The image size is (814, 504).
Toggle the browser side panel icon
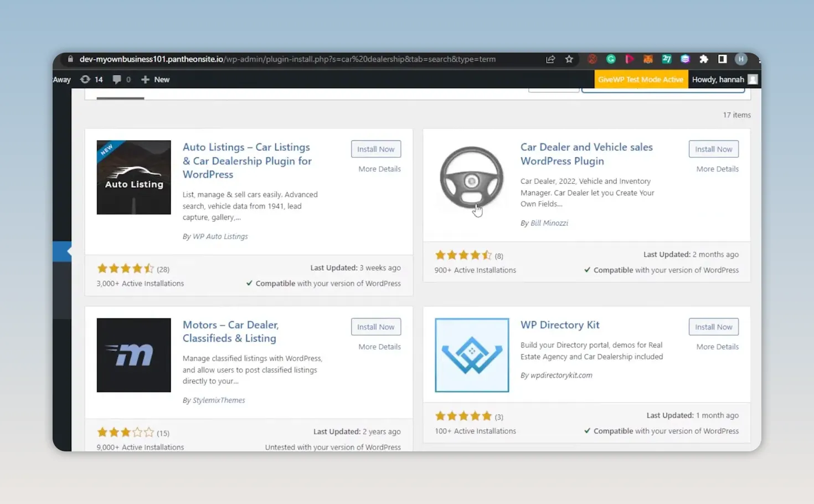pyautogui.click(x=722, y=59)
